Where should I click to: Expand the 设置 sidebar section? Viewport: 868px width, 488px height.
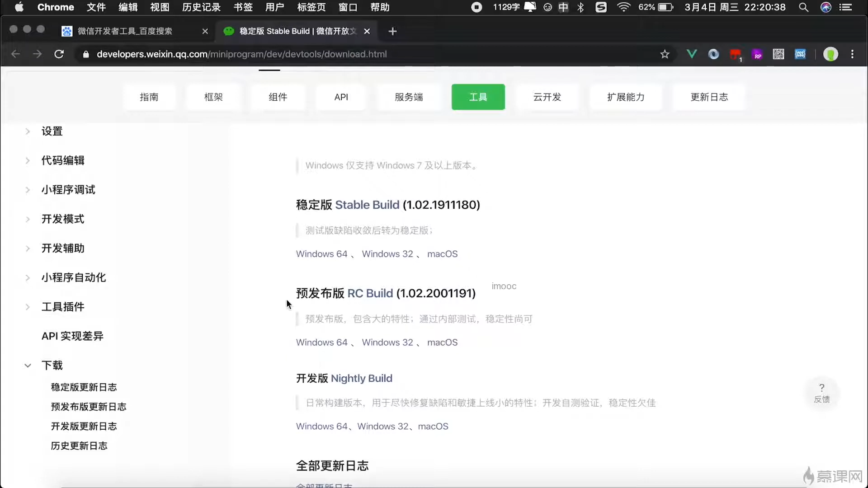tap(28, 131)
